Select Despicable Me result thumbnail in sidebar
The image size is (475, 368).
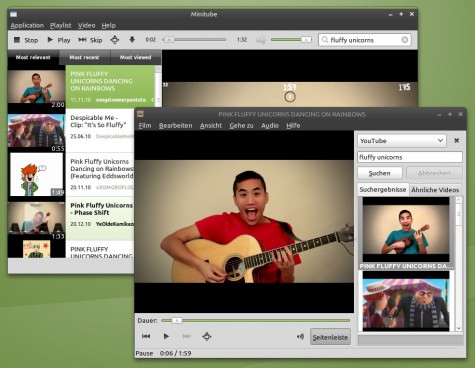point(406,301)
